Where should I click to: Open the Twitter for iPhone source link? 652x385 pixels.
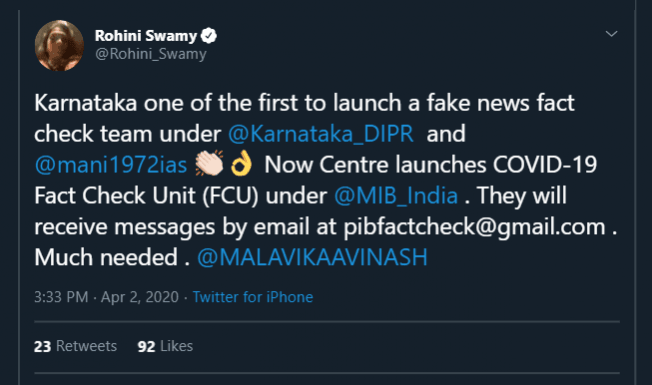click(x=253, y=297)
